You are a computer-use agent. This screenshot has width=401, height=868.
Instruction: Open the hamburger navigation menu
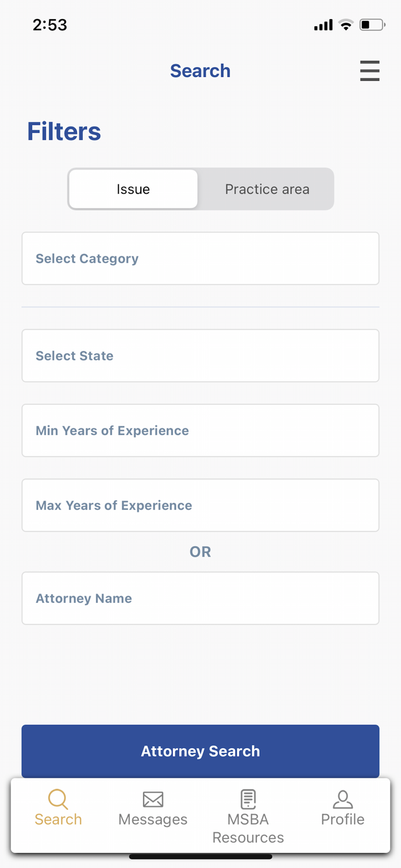pyautogui.click(x=370, y=71)
